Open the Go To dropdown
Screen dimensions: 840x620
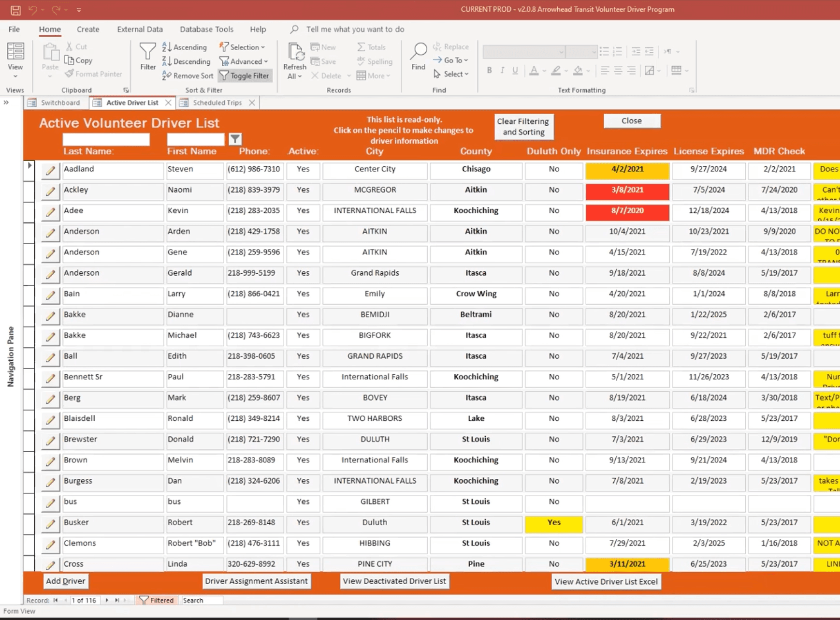click(x=451, y=60)
